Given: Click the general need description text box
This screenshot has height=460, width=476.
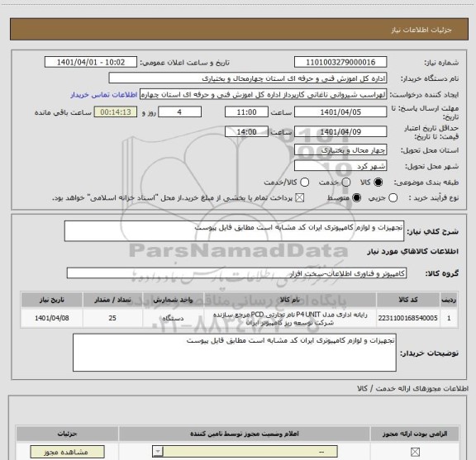Looking at the screenshot, I should click(234, 231).
